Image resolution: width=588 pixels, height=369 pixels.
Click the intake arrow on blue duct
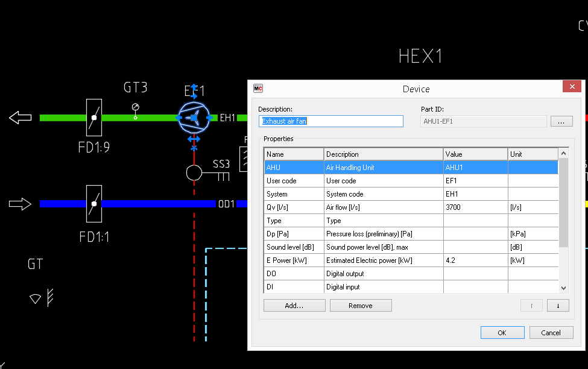click(21, 204)
